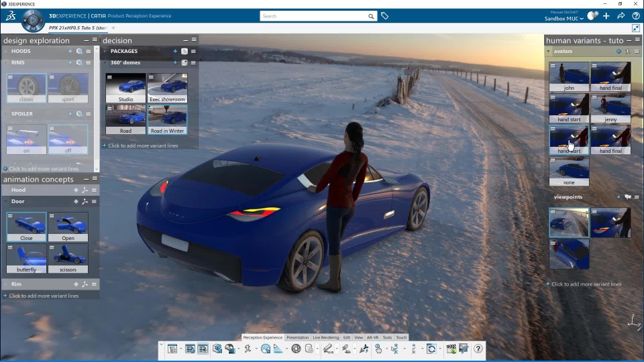Click the clapperboard movie icon in toolbar
644x362 pixels.
451,349
